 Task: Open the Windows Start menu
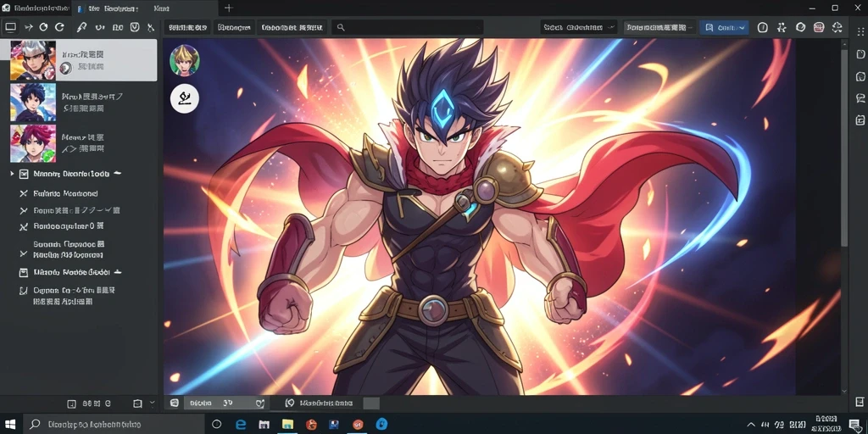coord(11,424)
